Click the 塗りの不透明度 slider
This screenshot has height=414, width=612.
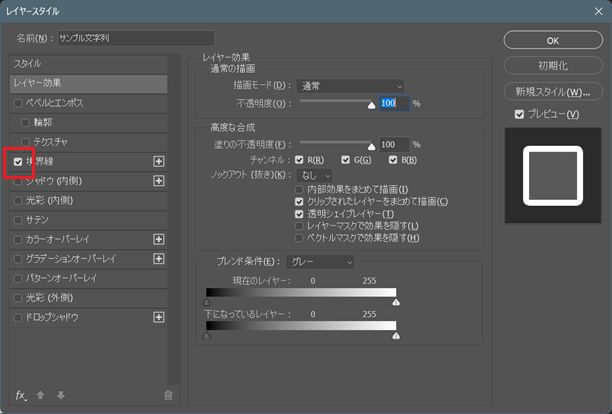click(x=337, y=144)
